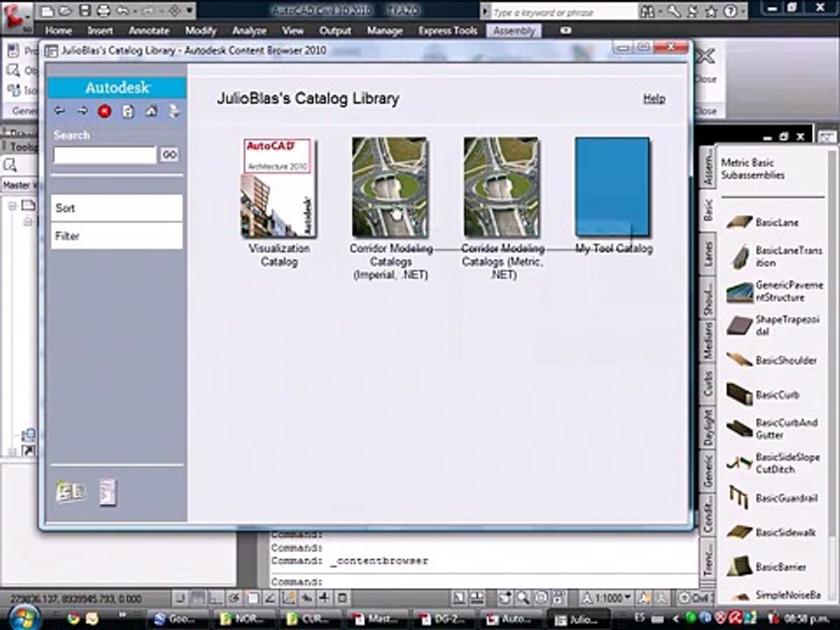The width and height of the screenshot is (840, 630).
Task: Open My Tool Catalog
Action: (x=612, y=187)
